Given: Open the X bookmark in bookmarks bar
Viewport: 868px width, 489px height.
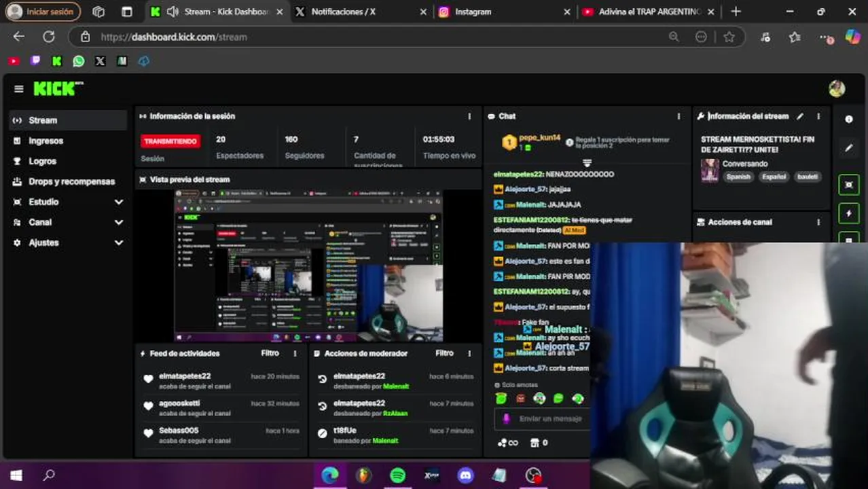Looking at the screenshot, I should coord(101,61).
